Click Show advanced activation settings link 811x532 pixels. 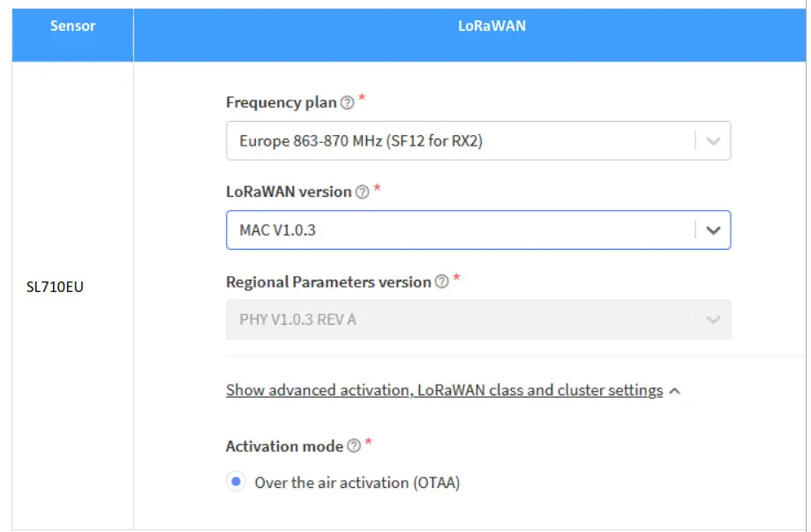point(444,390)
